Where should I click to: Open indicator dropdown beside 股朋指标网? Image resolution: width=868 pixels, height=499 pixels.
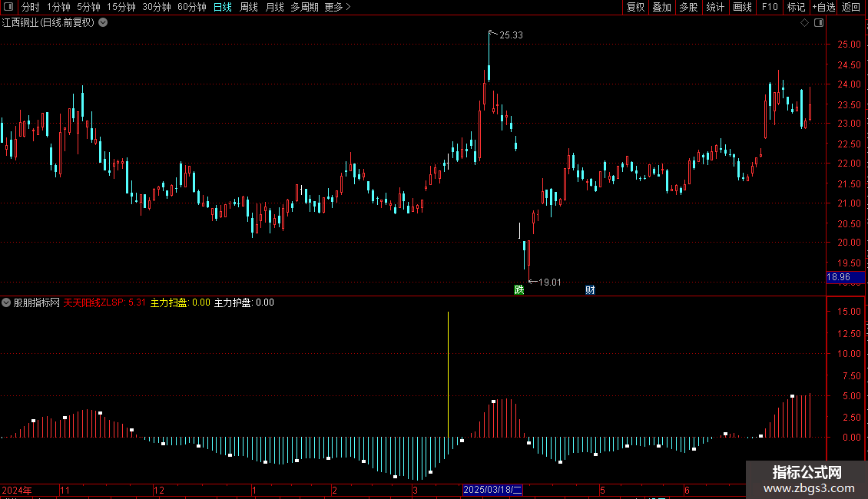6,302
